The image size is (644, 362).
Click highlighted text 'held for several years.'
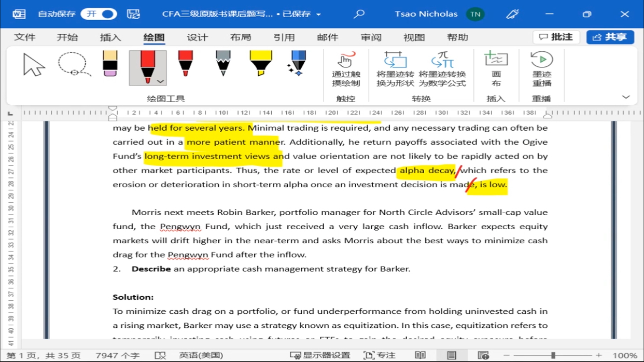pos(198,128)
